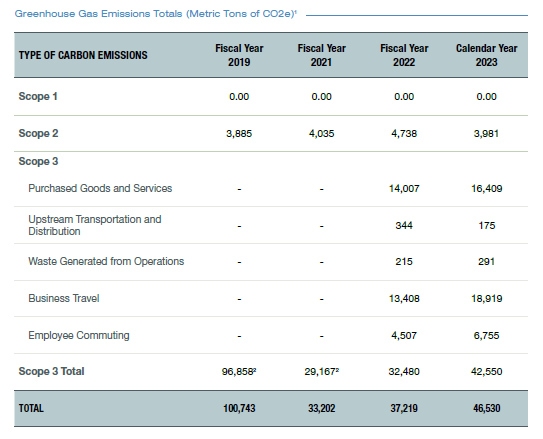The width and height of the screenshot is (543, 439).
Task: Click the 16,409 value in 2023 column
Action: point(487,189)
